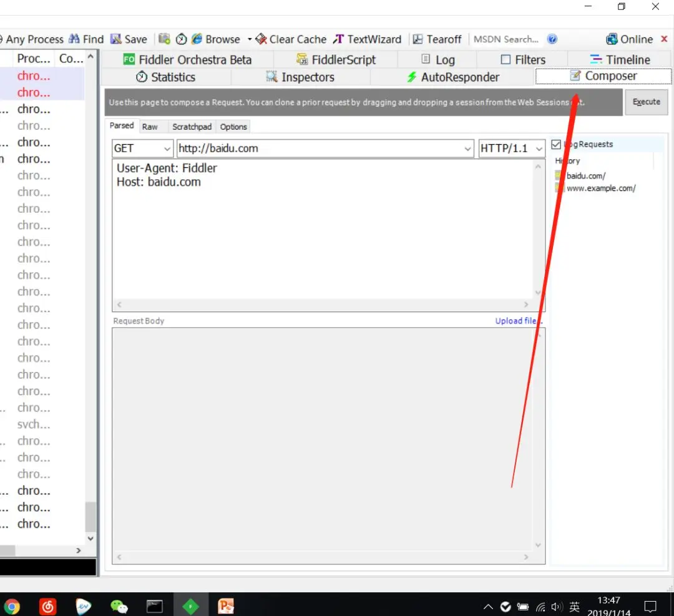Image resolution: width=674 pixels, height=616 pixels.
Task: Open the GET method dropdown
Action: 142,149
